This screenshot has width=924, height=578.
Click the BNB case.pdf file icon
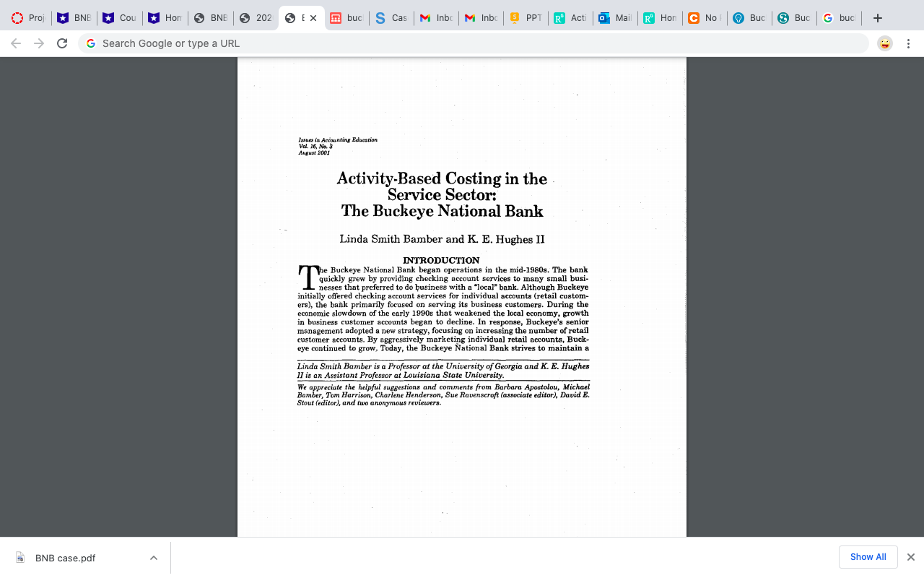tap(20, 558)
